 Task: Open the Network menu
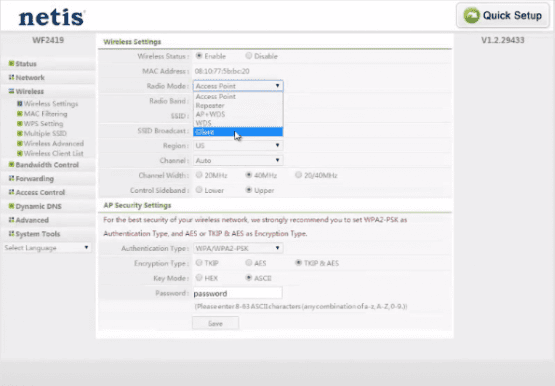(x=30, y=77)
